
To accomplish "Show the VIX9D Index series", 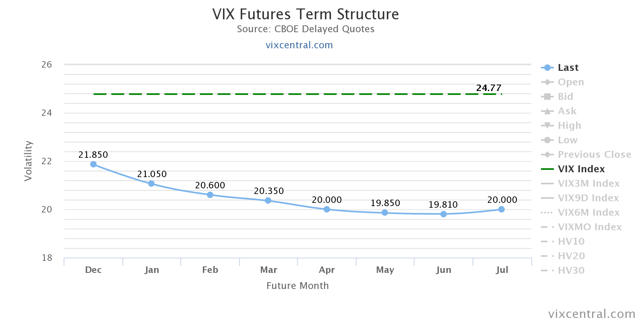I will point(588,198).
